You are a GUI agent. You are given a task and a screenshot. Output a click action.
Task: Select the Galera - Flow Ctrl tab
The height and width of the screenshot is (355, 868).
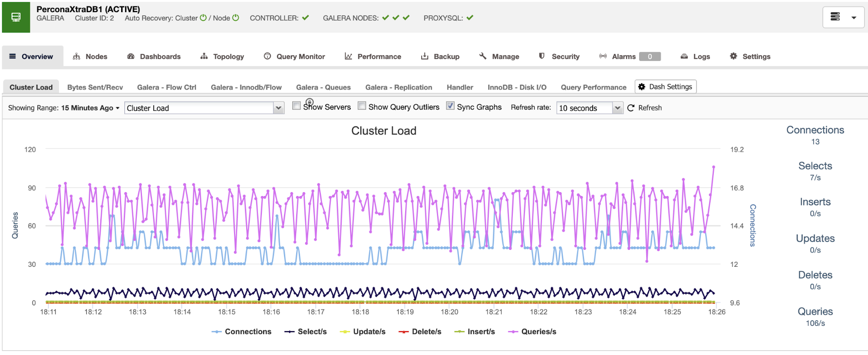click(167, 87)
